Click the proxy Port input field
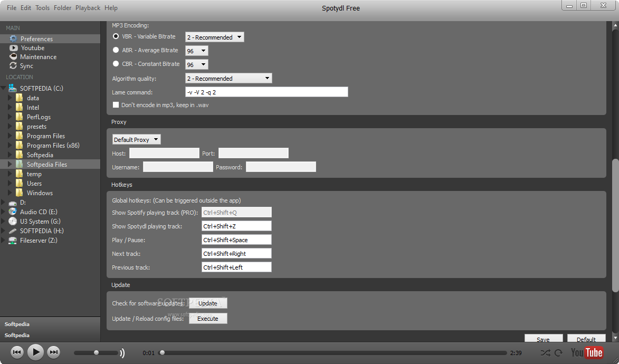The image size is (619, 364). [253, 153]
